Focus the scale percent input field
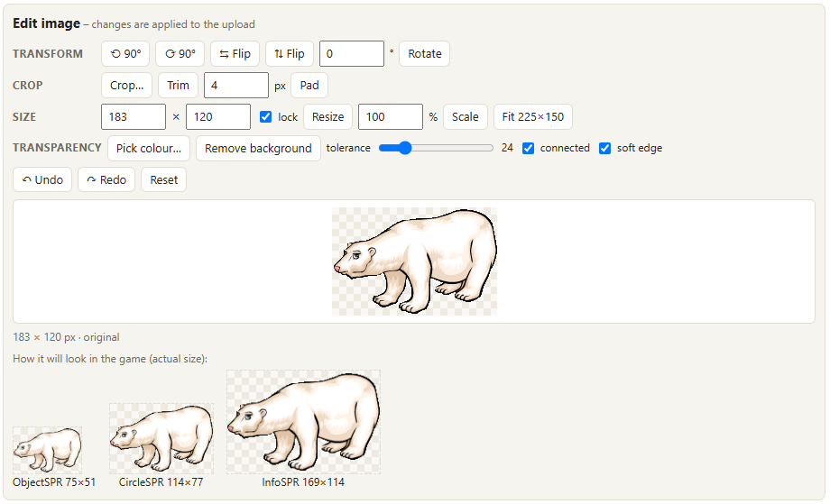This screenshot has height=504, width=830. [391, 117]
